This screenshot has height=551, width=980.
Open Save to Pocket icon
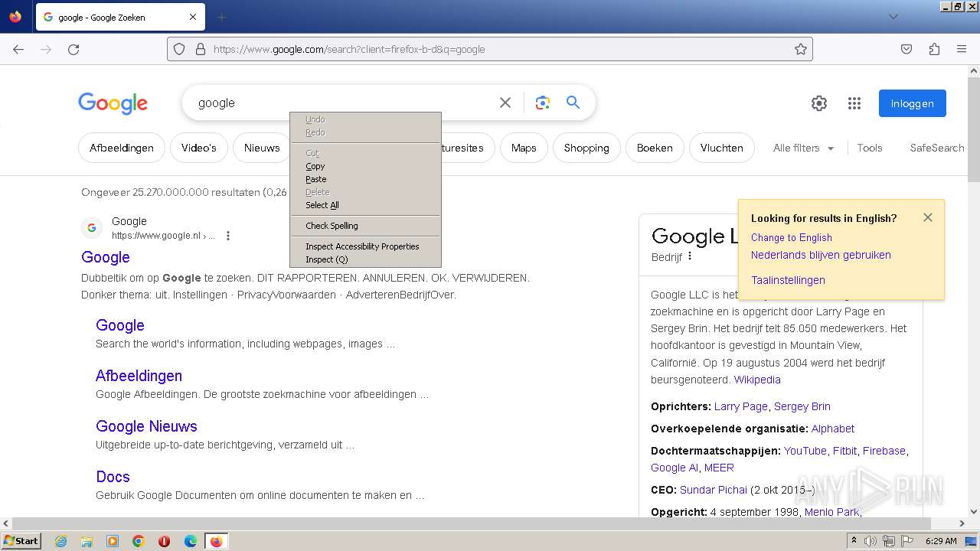coord(906,49)
